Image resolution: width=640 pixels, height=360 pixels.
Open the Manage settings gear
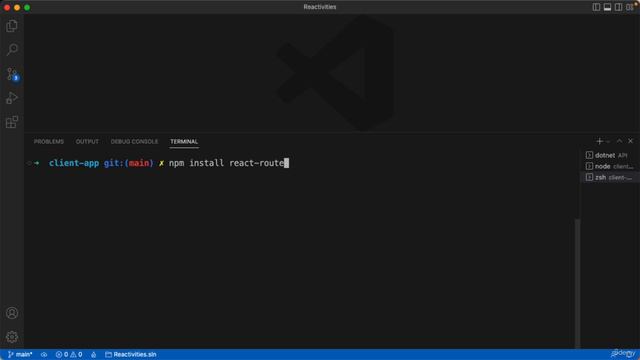(12, 337)
